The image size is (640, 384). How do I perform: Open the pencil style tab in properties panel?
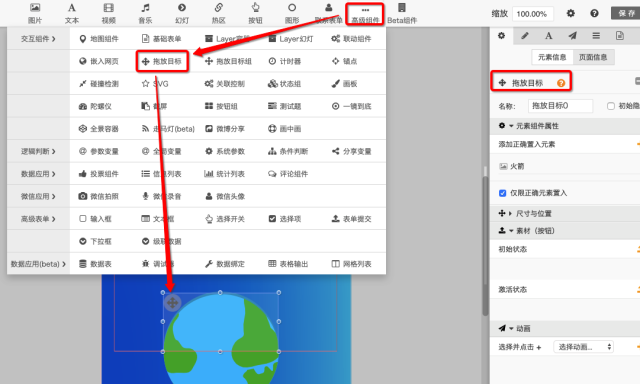pyautogui.click(x=525, y=36)
